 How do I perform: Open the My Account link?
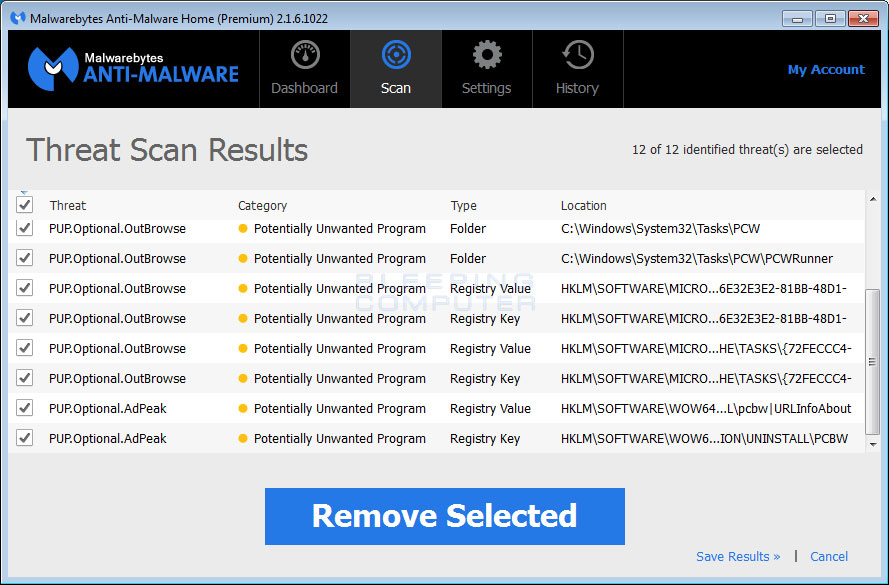[826, 70]
